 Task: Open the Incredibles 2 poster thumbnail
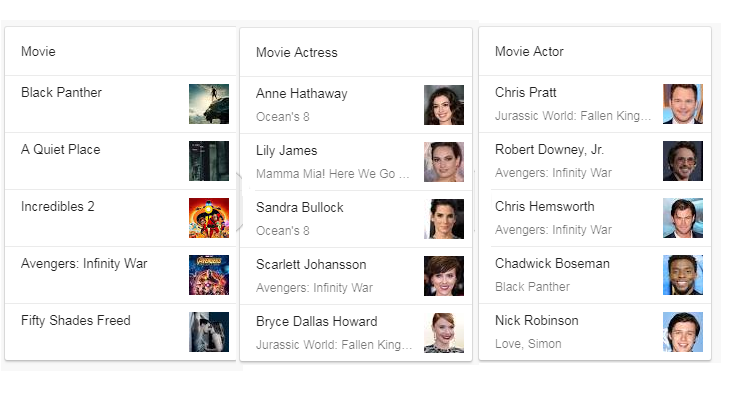[209, 218]
